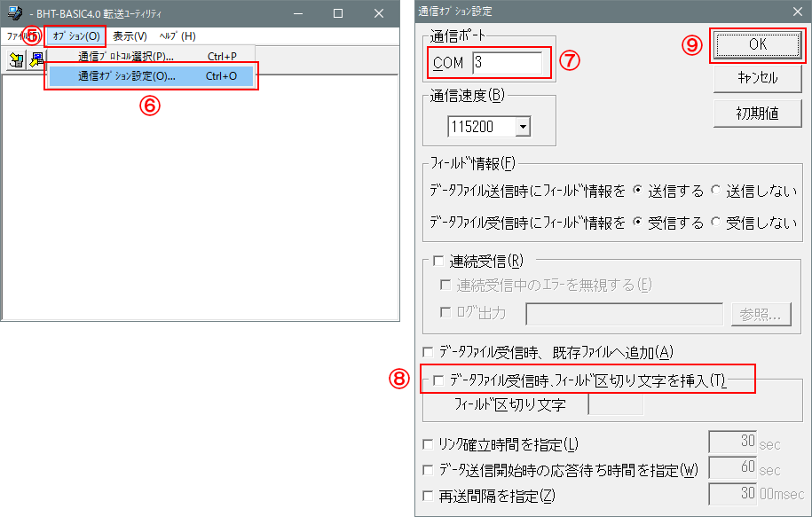Tick the リンク確立時間を指定(L) checkbox
This screenshot has width=812, height=517.
click(x=430, y=443)
